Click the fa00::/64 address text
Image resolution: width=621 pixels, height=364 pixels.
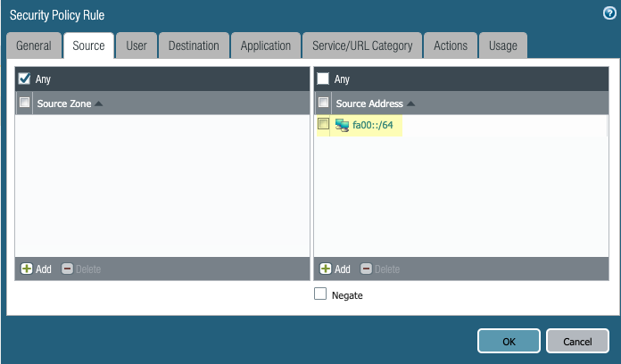[373, 125]
